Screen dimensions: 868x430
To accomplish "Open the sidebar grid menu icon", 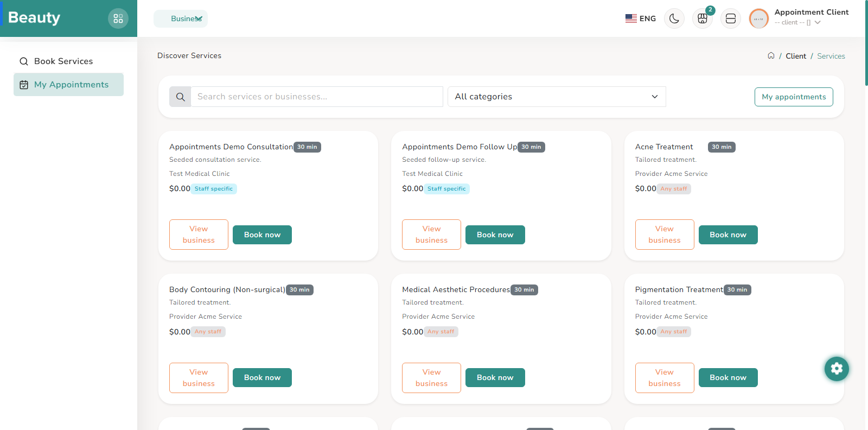I will [x=118, y=18].
